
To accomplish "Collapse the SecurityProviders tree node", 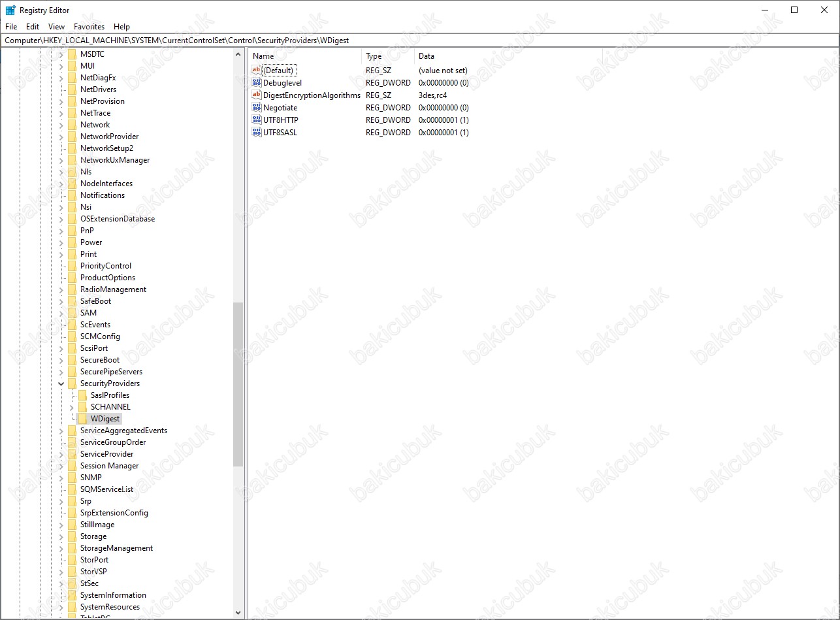I will (x=61, y=383).
